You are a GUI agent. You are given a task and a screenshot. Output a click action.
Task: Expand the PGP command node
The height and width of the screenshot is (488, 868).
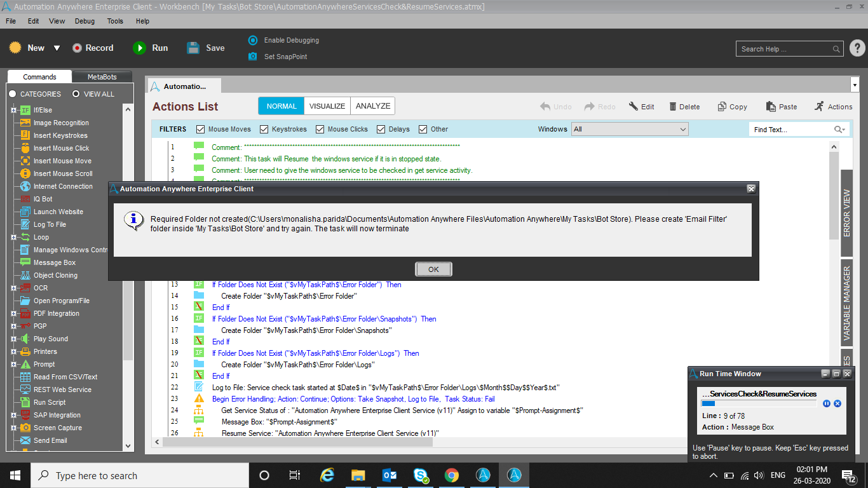[14, 326]
